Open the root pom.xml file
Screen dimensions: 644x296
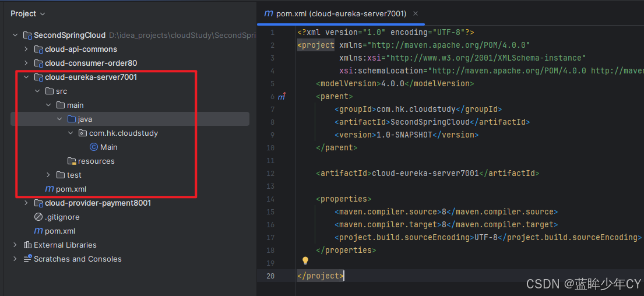(60, 231)
